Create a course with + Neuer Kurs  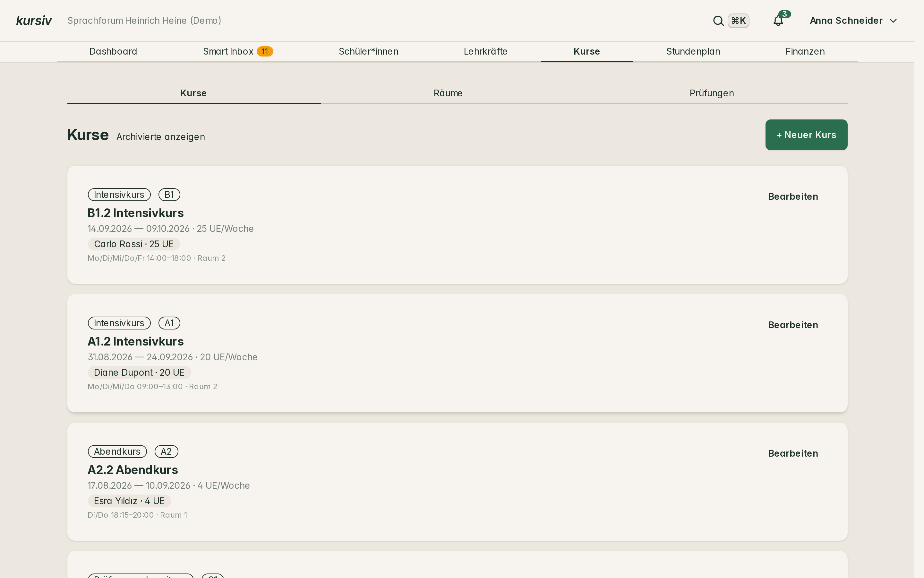click(806, 135)
